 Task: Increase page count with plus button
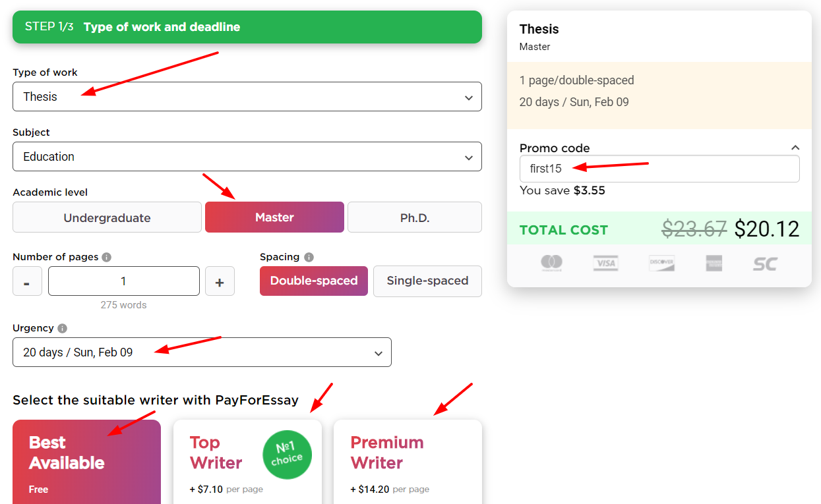220,281
